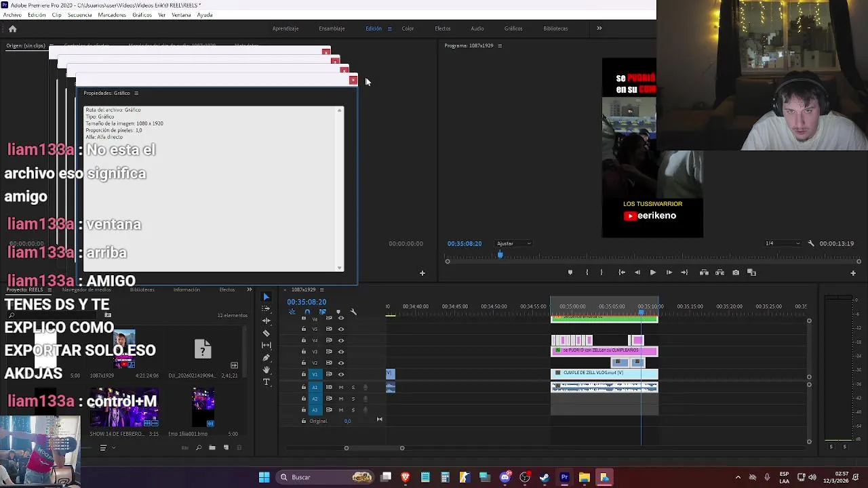The image size is (868, 488).
Task: Click Home icon in top bar
Action: (12, 28)
